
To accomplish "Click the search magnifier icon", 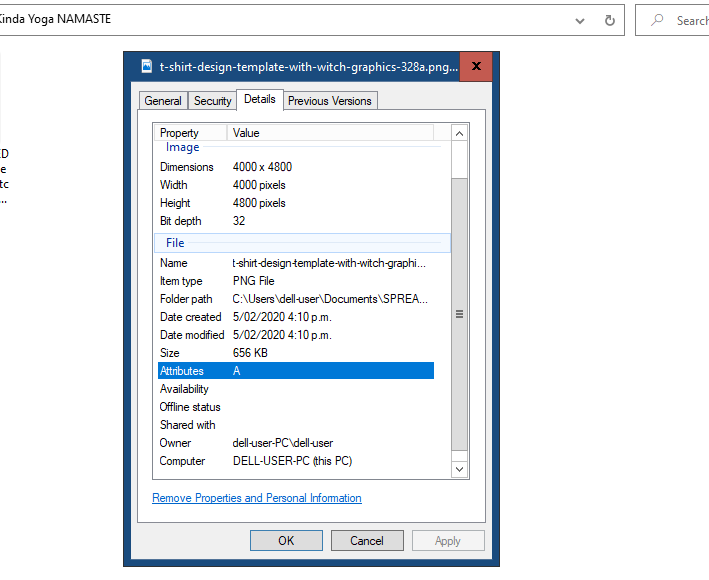I will tap(657, 20).
